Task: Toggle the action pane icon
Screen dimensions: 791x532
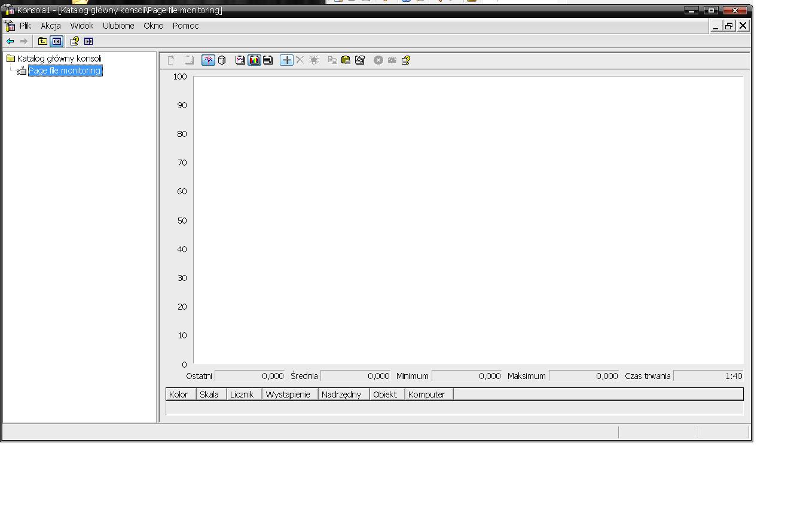Action: tap(88, 41)
